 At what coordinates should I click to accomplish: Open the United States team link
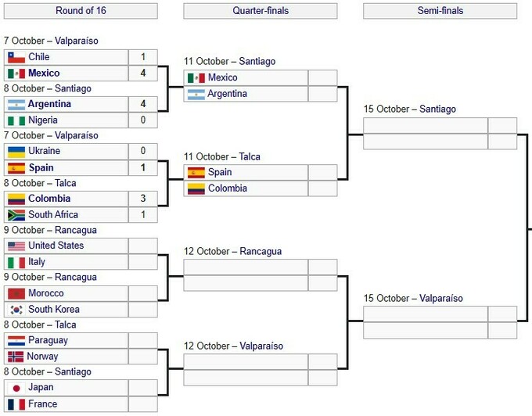point(56,246)
